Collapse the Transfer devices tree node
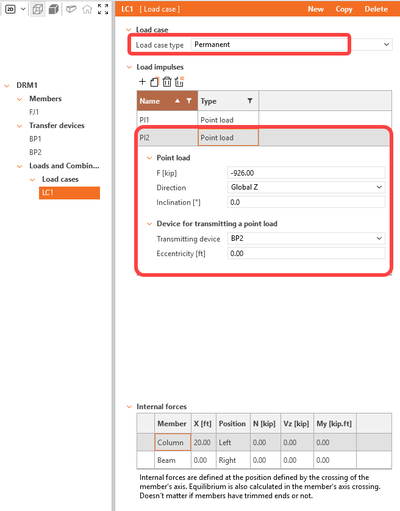 pyautogui.click(x=19, y=126)
